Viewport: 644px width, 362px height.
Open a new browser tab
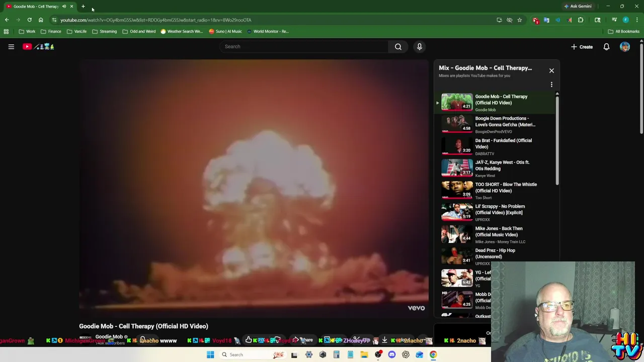[x=83, y=7]
